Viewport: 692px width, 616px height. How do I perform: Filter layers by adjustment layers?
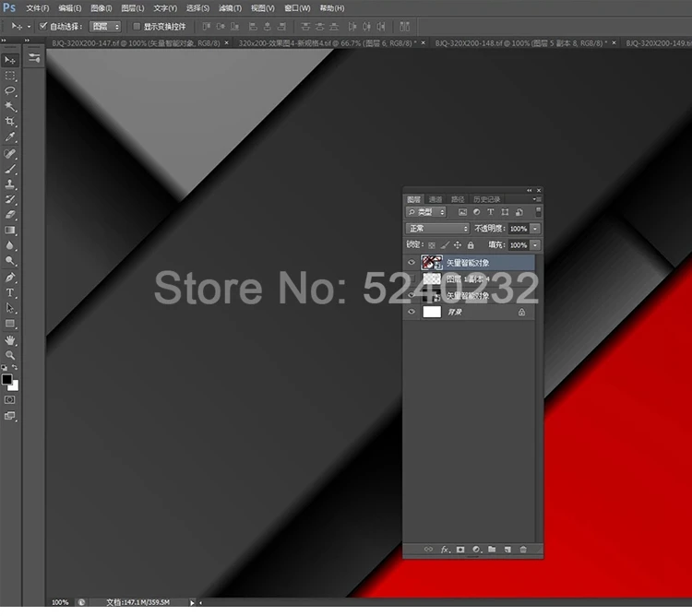(x=477, y=212)
